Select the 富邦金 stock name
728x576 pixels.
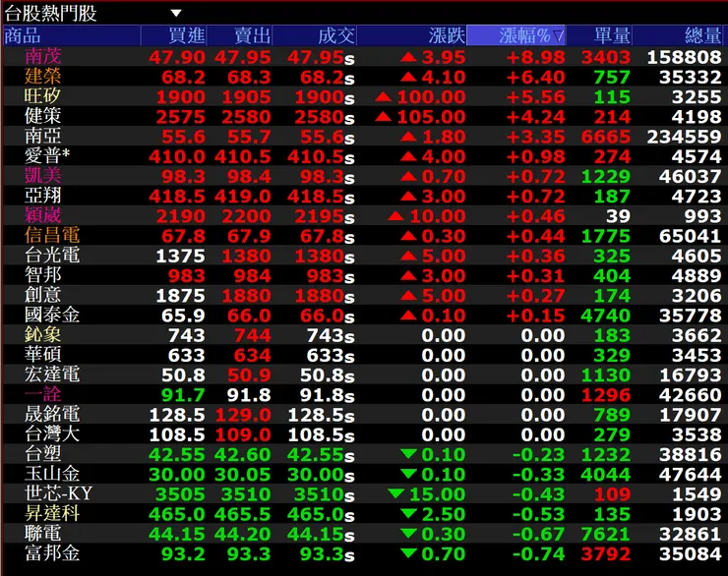(52, 553)
